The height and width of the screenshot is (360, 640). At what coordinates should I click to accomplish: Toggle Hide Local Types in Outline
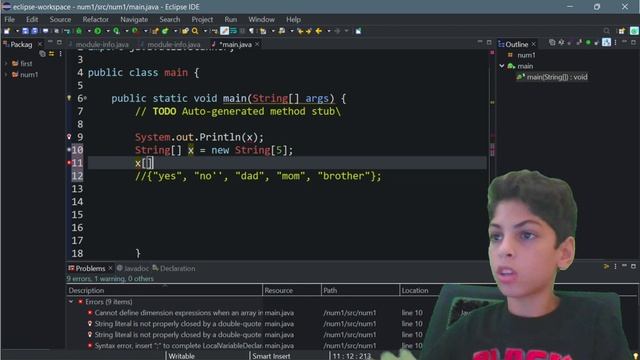[x=597, y=43]
